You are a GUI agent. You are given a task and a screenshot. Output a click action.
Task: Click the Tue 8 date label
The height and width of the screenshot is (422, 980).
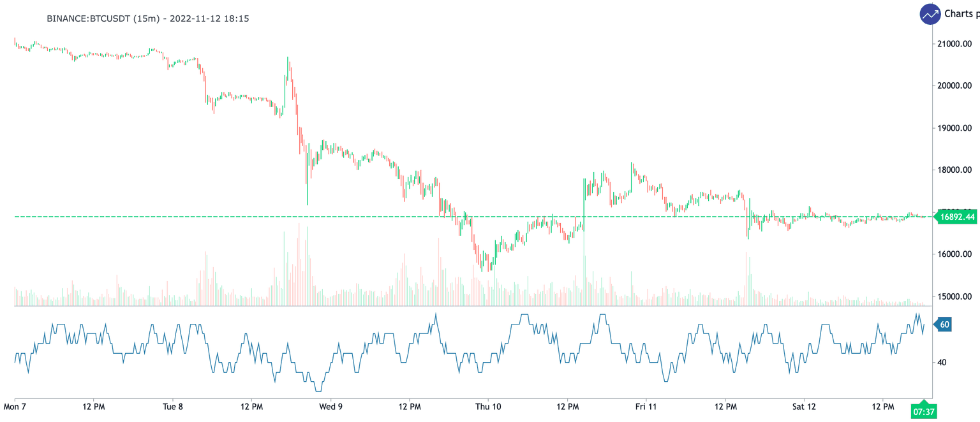coord(173,406)
